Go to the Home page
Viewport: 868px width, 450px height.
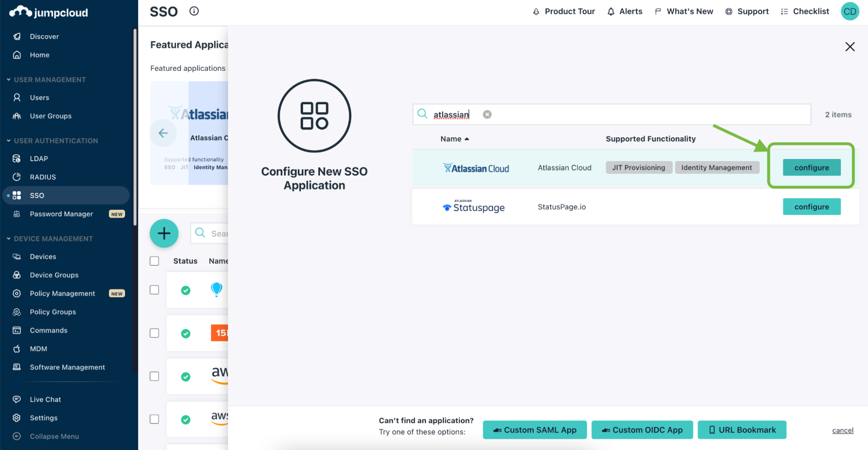pos(40,55)
